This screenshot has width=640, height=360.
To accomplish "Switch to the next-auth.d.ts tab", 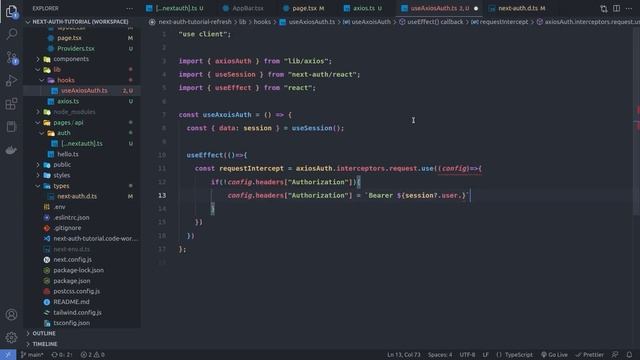I will click(x=518, y=8).
